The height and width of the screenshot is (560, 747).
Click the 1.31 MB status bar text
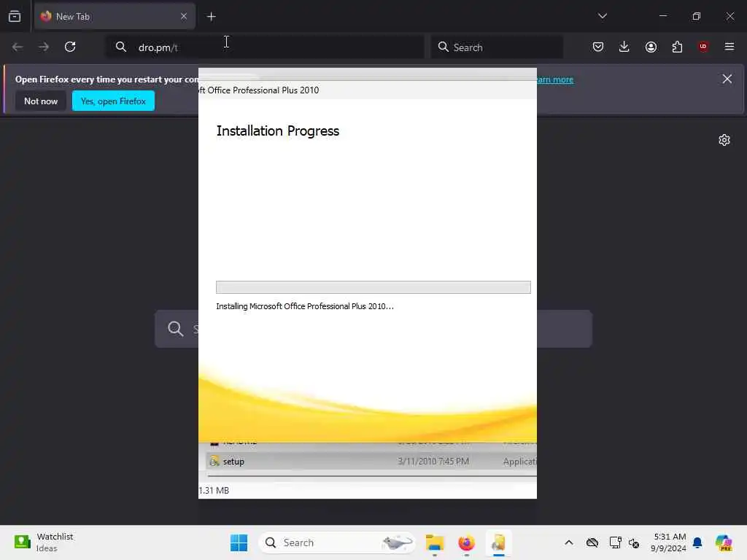[214, 491]
